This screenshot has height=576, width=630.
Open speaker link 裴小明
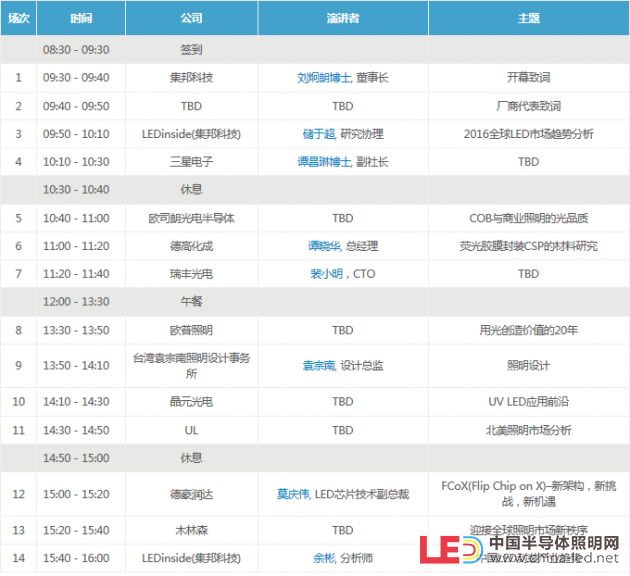click(x=327, y=274)
